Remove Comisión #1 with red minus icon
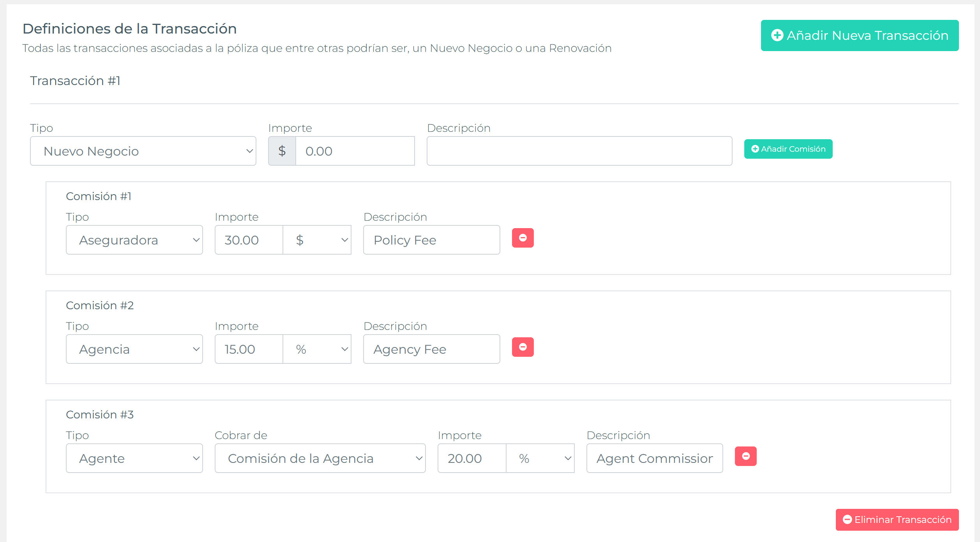Viewport: 980px width, 542px height. coord(523,238)
